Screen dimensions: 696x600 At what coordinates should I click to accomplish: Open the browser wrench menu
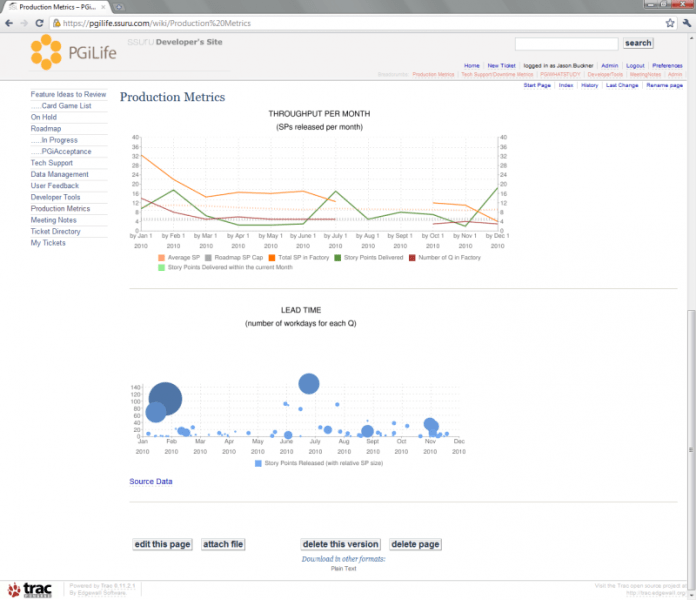687,23
